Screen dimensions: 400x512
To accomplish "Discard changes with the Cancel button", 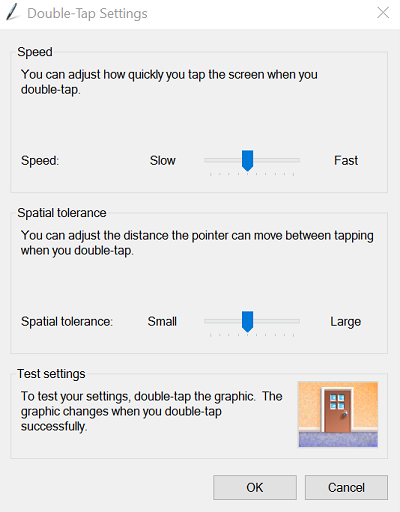I will [346, 487].
